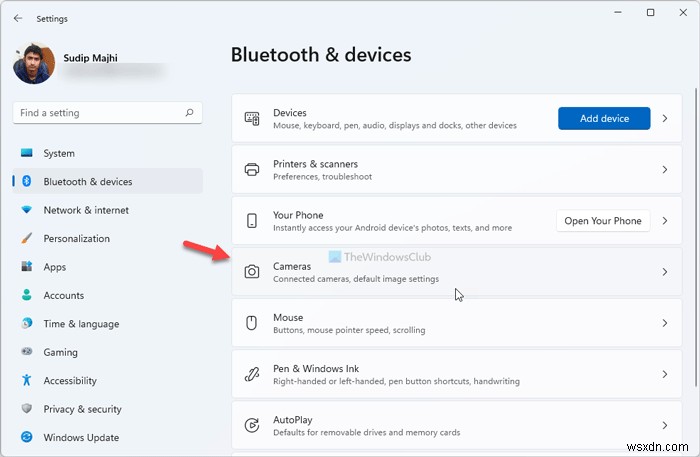Click the System monitor icon

click(27, 153)
